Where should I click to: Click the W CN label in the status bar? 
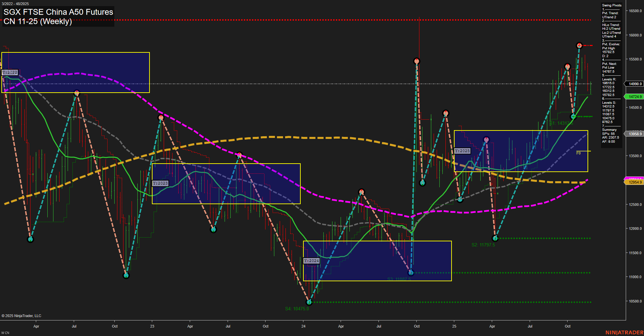click(4, 332)
